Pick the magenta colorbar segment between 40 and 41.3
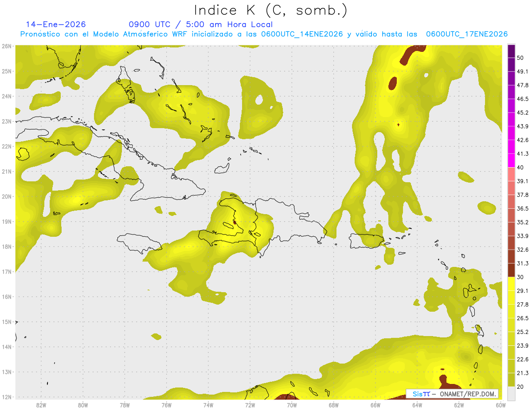The image size is (532, 411). click(511, 160)
